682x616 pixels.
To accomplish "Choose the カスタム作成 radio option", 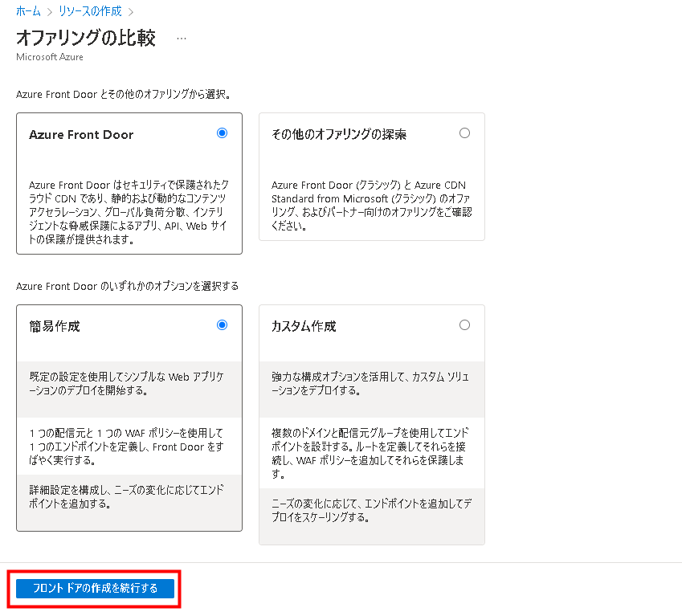I will 464,324.
